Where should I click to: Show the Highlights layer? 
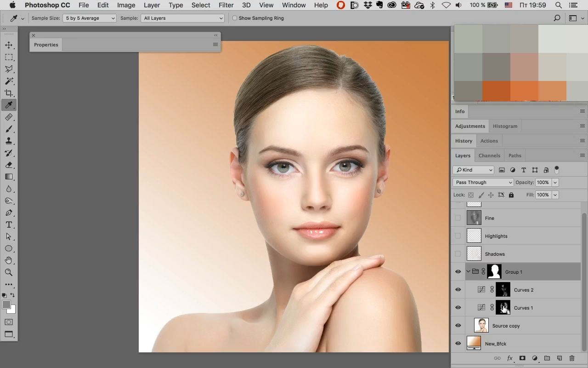click(458, 236)
